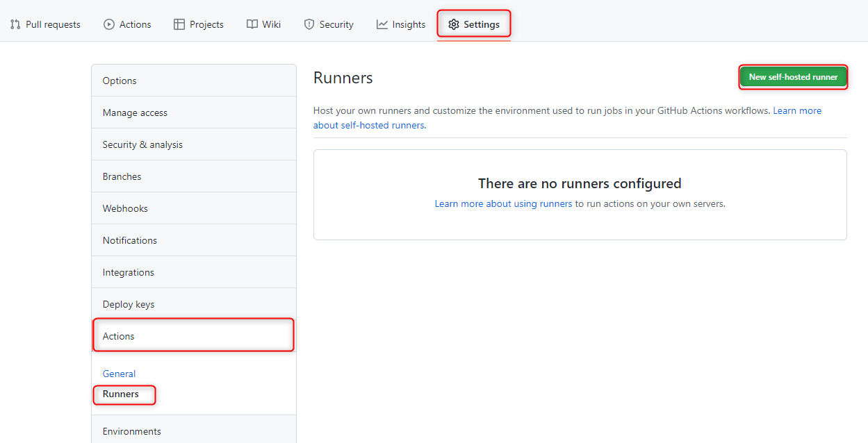
Task: Select Runners sub-item in sidebar
Action: [x=121, y=394]
